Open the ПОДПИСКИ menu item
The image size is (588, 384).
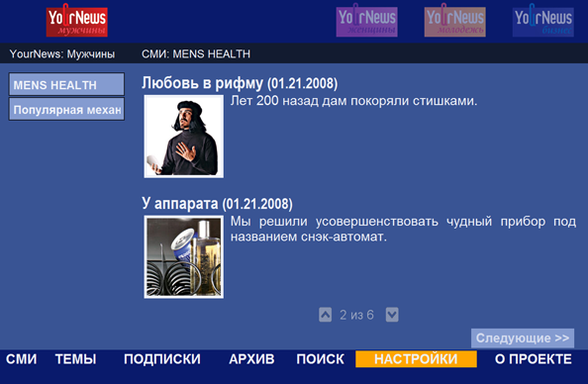162,359
